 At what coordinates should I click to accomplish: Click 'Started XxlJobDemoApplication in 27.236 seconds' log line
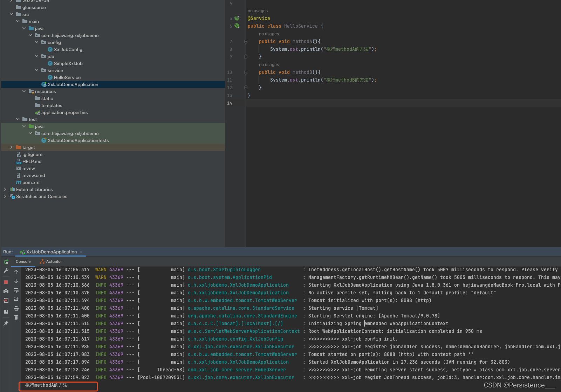click(x=409, y=362)
